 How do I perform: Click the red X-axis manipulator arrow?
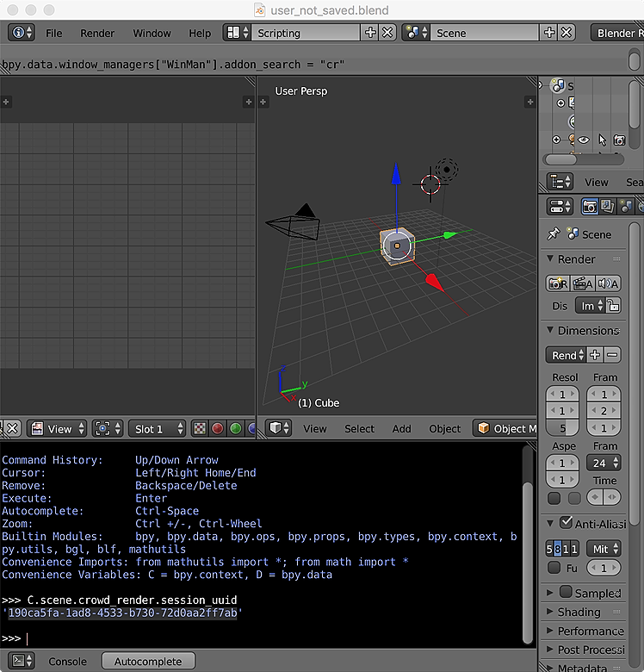click(435, 283)
